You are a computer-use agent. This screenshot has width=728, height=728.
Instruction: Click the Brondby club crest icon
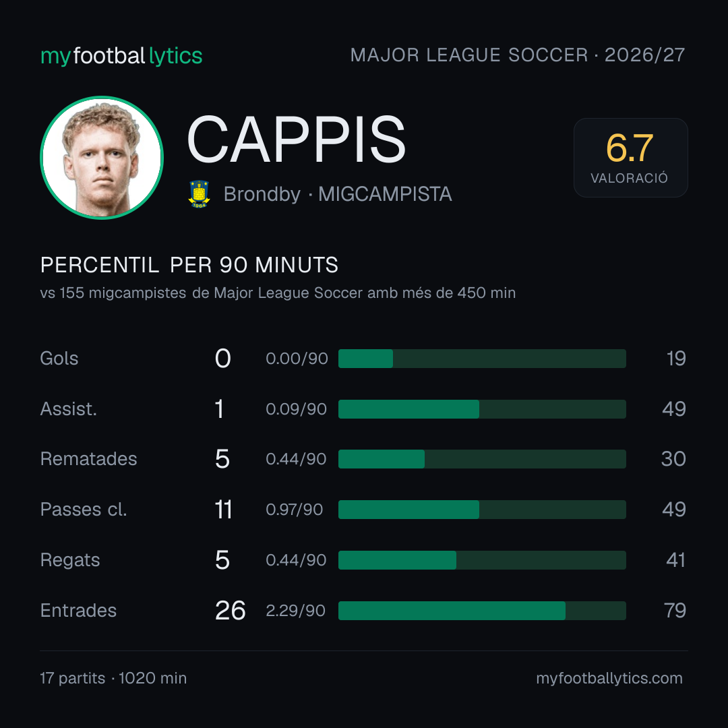click(x=199, y=194)
